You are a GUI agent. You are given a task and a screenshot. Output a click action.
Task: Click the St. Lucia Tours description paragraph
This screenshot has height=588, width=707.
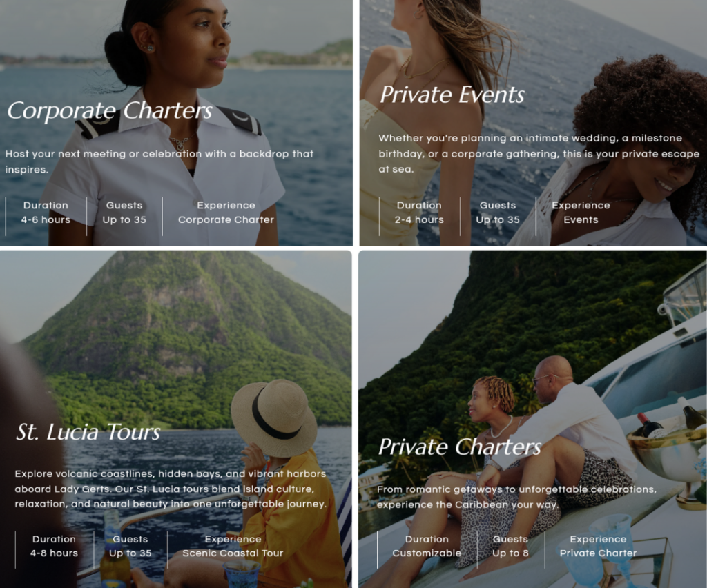171,489
